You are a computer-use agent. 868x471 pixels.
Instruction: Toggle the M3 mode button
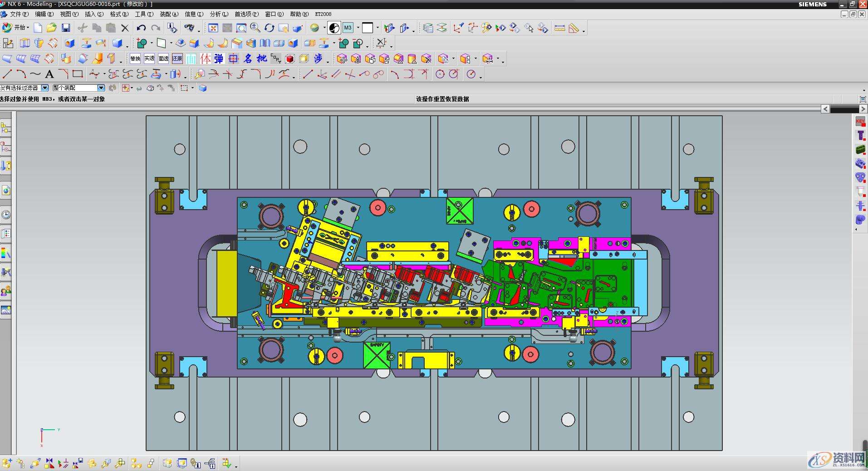[x=348, y=28]
